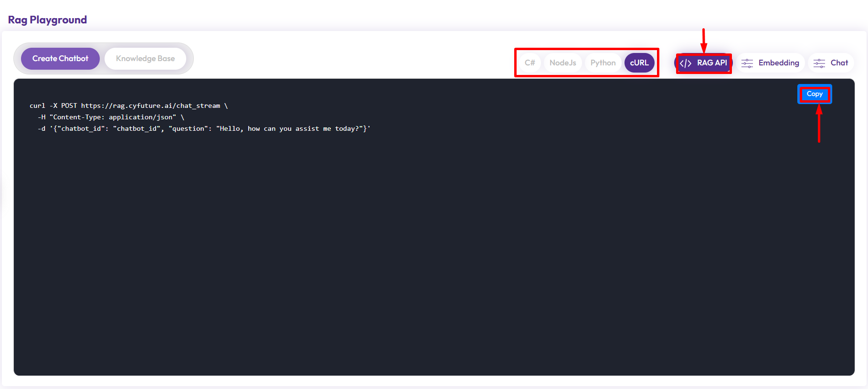
Task: Choose the Python code sample
Action: pyautogui.click(x=603, y=63)
